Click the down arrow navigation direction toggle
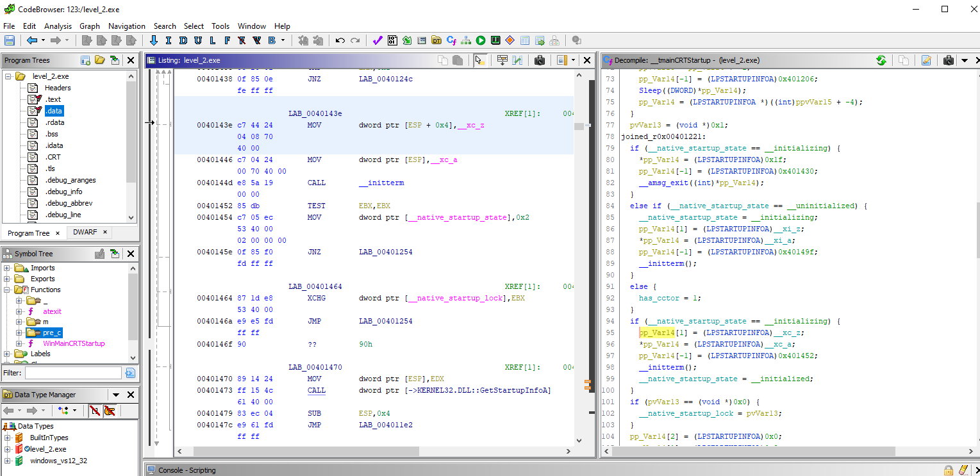The height and width of the screenshot is (476, 980). [154, 40]
